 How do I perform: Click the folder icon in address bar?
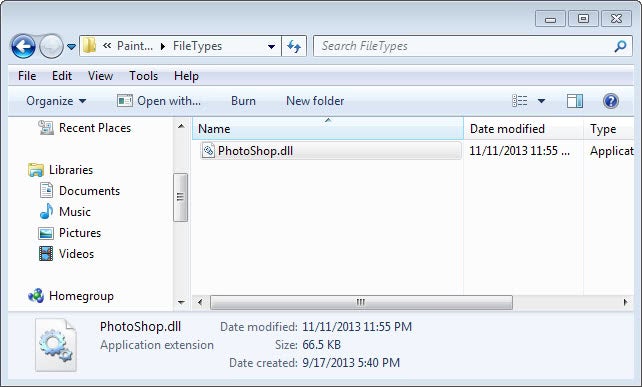click(x=89, y=45)
